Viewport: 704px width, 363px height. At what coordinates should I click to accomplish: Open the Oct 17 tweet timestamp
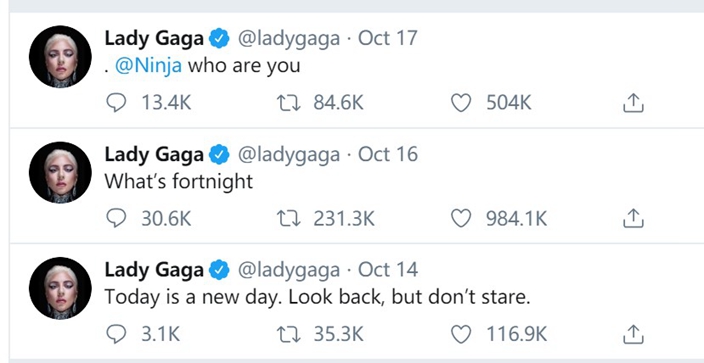point(387,38)
